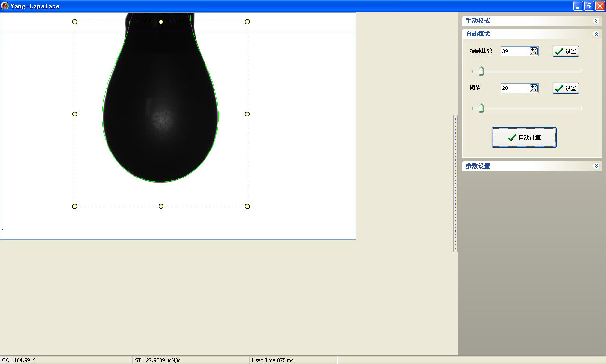Click the bottom-left handle of the selection box
Viewport: 606px width, 364px height.
tap(75, 206)
